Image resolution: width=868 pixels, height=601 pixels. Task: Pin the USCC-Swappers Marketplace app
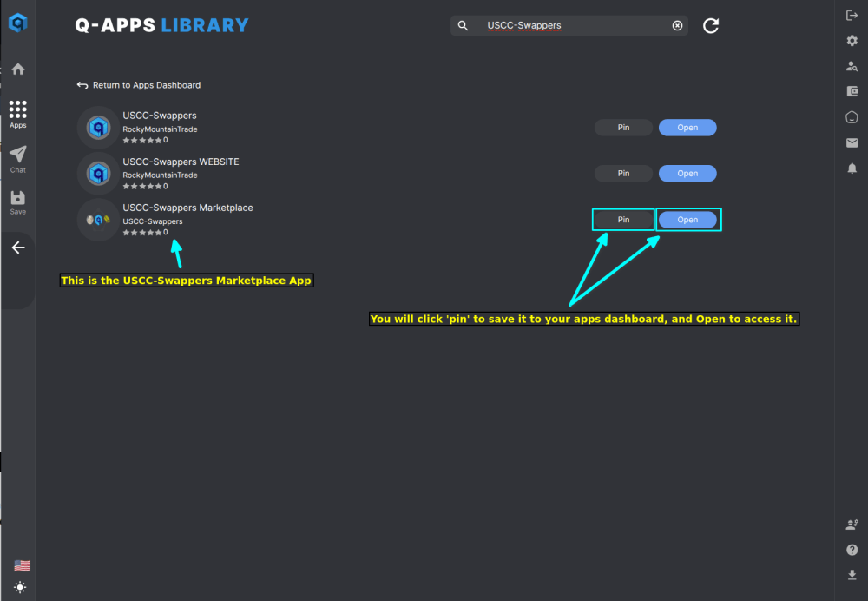(x=623, y=220)
